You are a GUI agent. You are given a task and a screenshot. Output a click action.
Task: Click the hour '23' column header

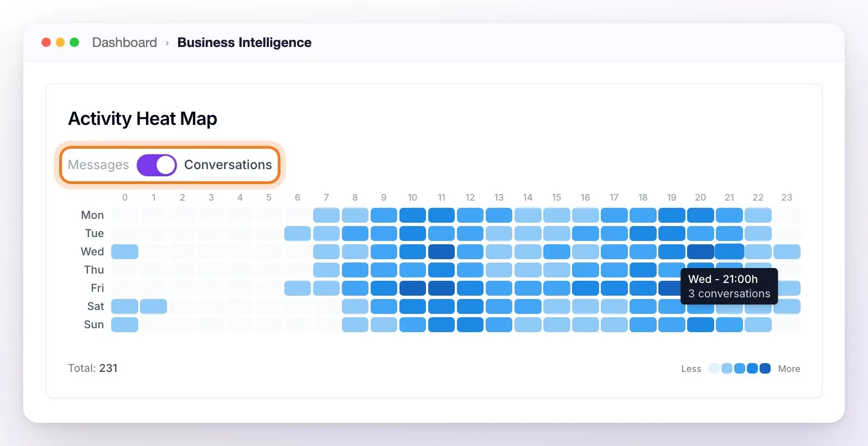787,197
